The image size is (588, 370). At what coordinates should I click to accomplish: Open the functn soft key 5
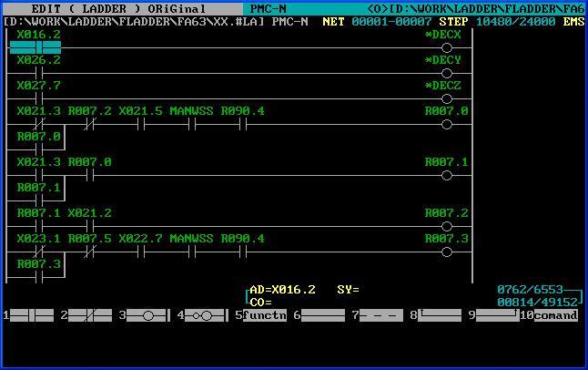[265, 315]
